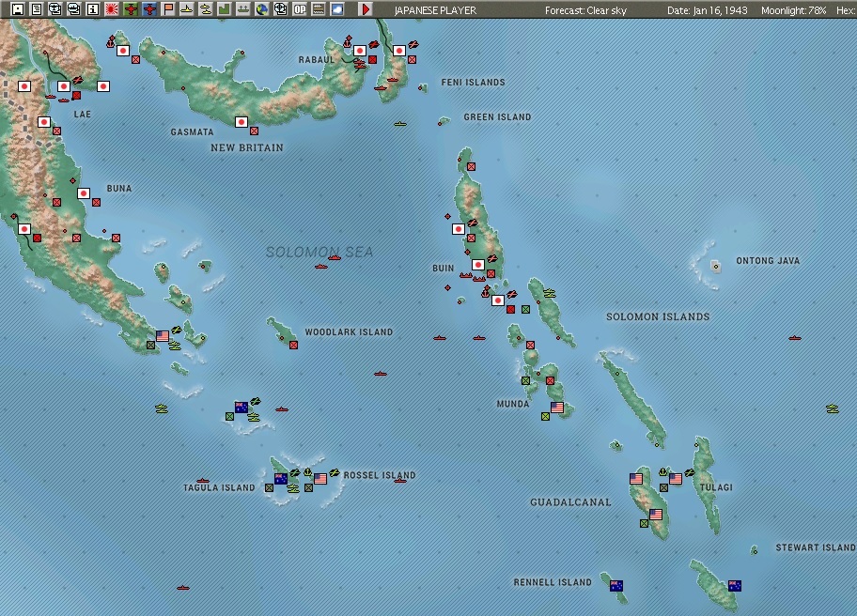Click the film strip toolbar icon

tap(319, 8)
